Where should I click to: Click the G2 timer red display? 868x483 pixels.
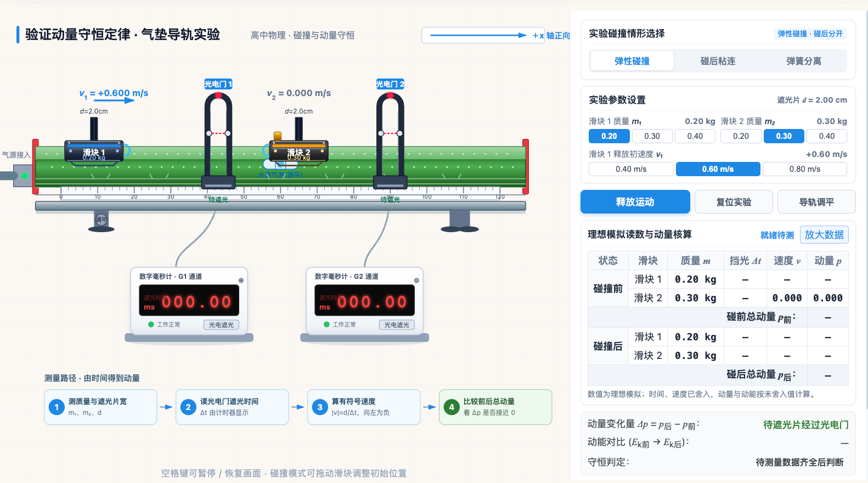(x=364, y=300)
